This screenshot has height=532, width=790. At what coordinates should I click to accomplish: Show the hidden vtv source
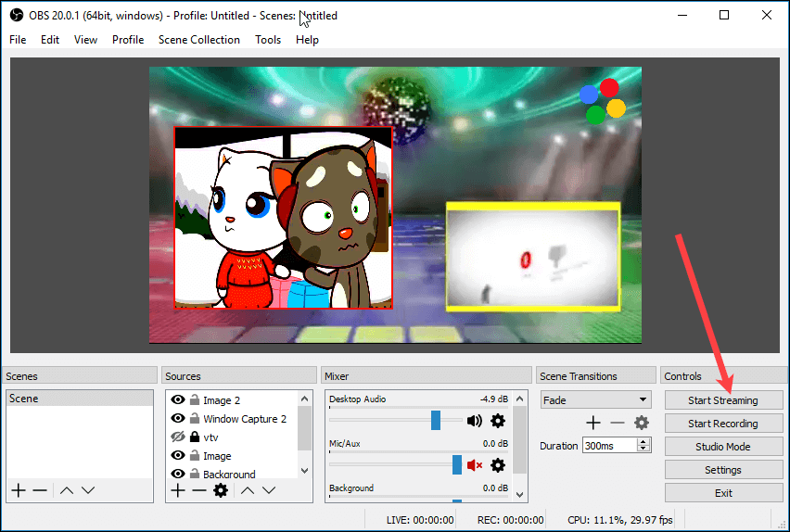(x=178, y=437)
